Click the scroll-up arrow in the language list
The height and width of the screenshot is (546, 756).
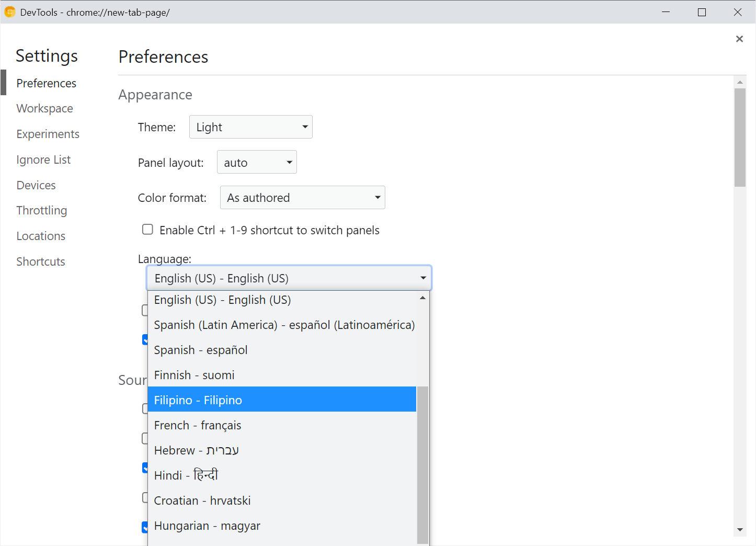pos(422,297)
